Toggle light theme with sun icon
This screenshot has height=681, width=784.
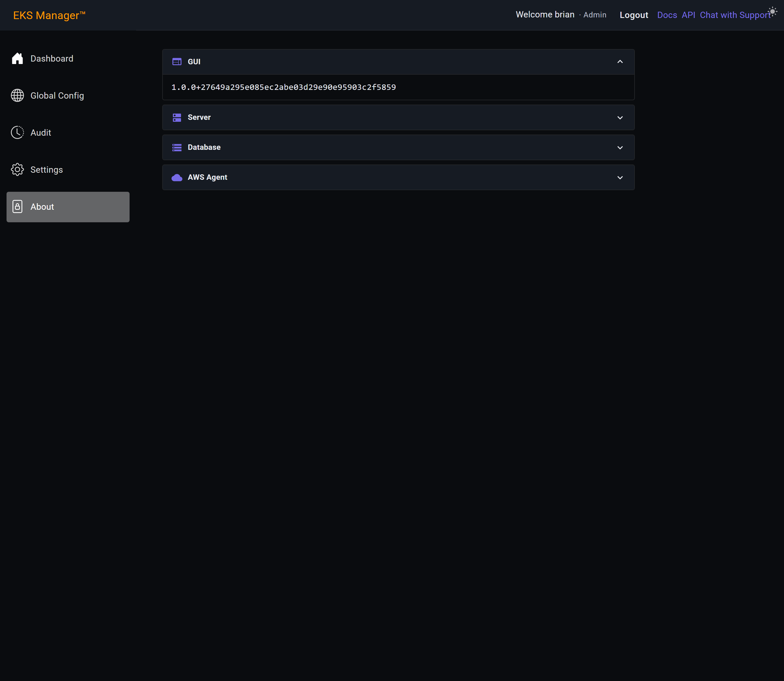tap(772, 11)
